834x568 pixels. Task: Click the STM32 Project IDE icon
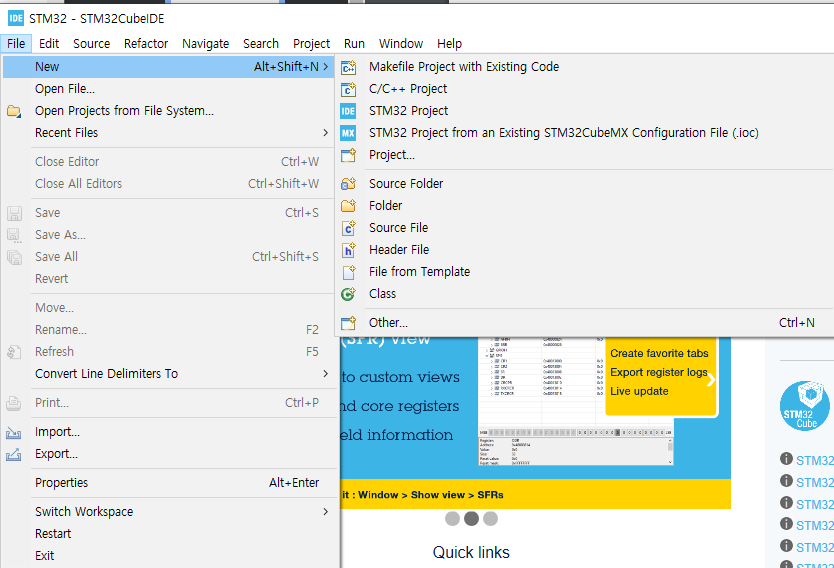tap(348, 111)
